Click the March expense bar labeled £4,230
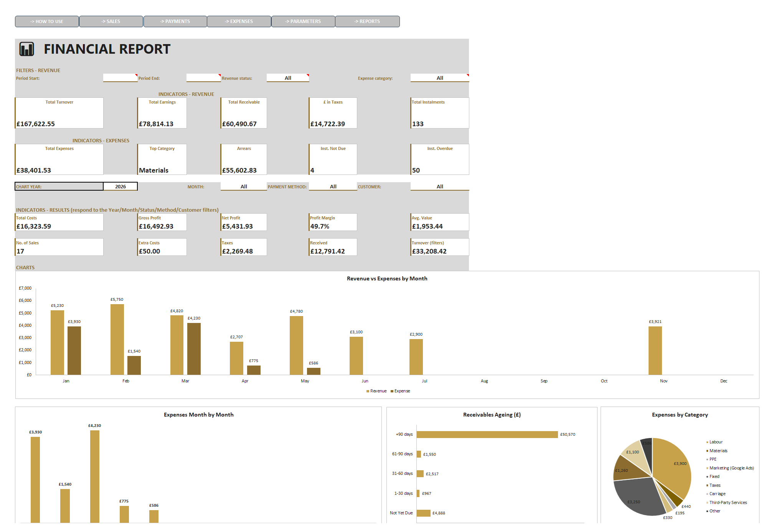The image size is (774, 532). point(194,349)
